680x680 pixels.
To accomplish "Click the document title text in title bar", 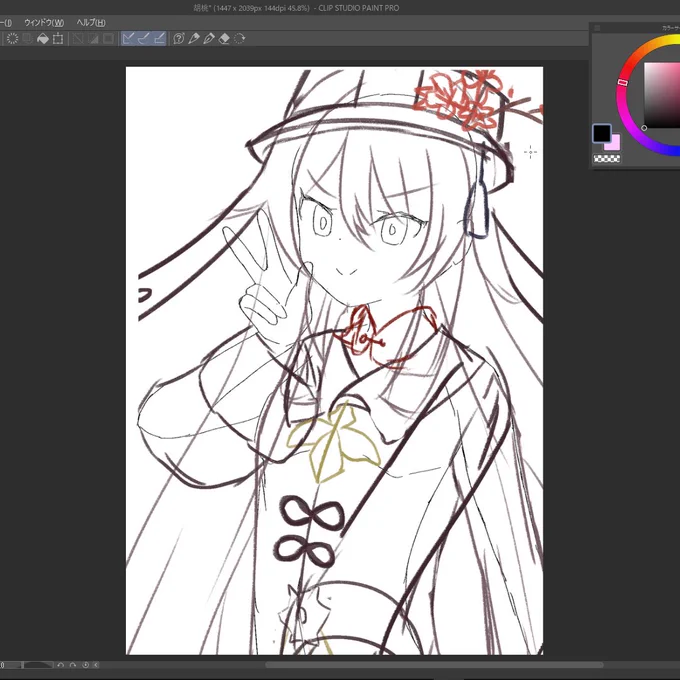I will pos(296,8).
